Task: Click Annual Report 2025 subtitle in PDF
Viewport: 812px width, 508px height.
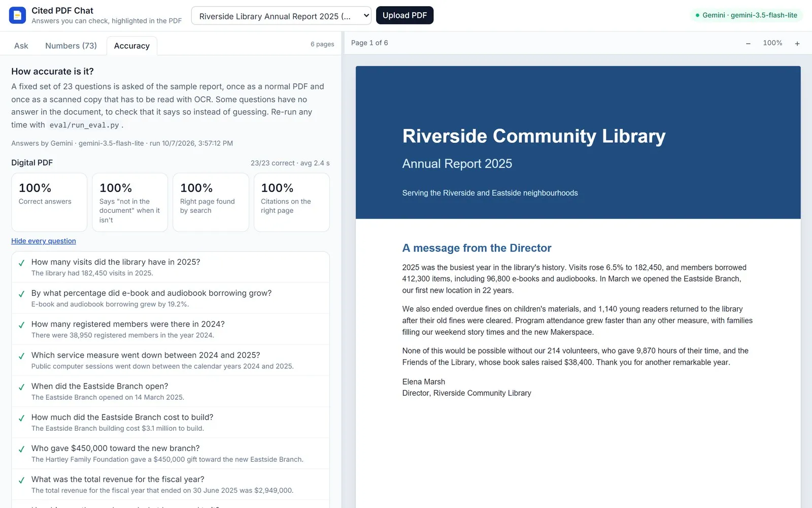Action: coord(457,164)
